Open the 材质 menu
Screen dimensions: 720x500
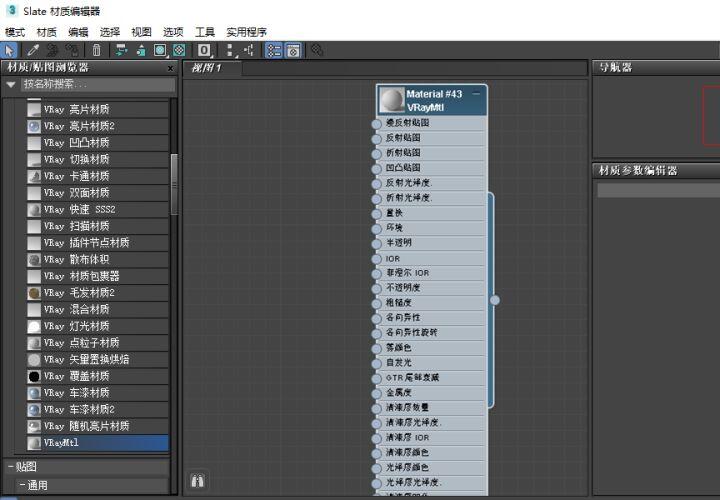coord(46,32)
